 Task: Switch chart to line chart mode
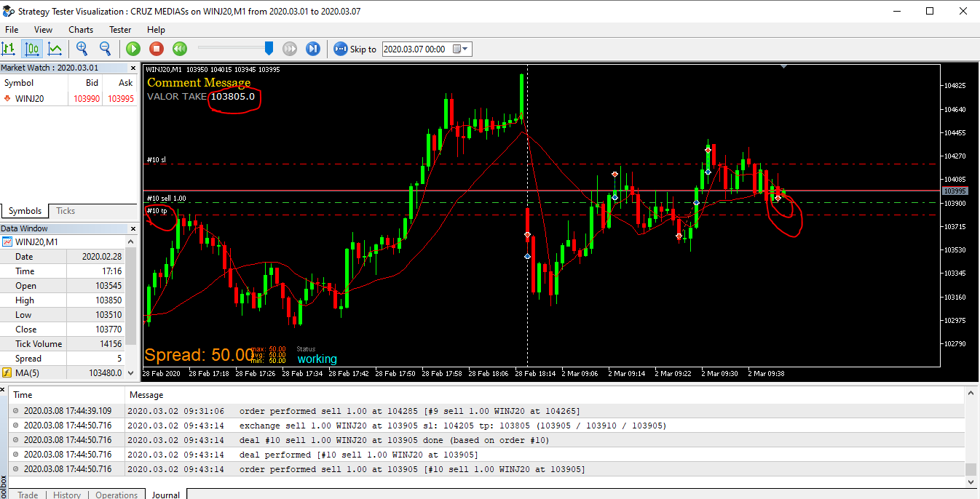pyautogui.click(x=55, y=49)
